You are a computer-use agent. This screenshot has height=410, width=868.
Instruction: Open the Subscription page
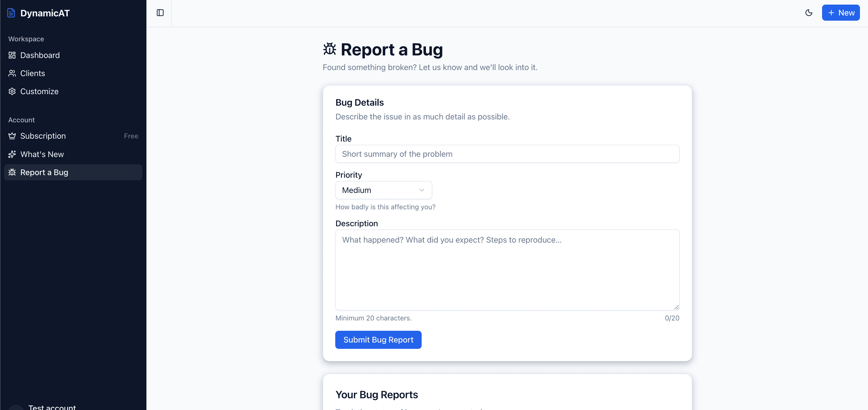pyautogui.click(x=73, y=136)
